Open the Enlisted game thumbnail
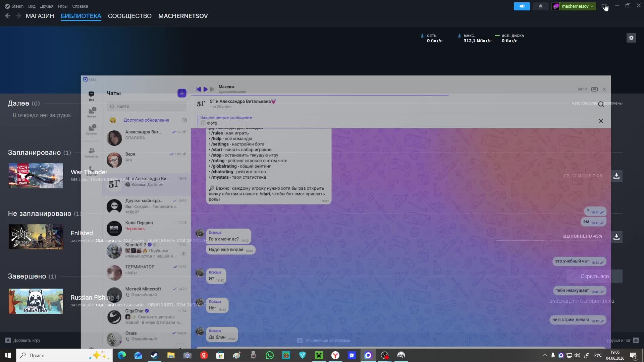The width and height of the screenshot is (644, 362). coord(36,237)
